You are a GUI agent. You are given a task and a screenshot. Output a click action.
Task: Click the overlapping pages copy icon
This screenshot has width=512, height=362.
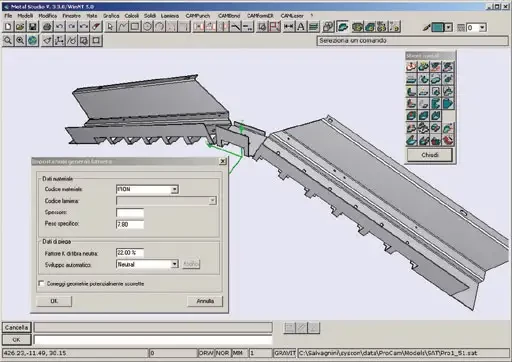pos(328,27)
